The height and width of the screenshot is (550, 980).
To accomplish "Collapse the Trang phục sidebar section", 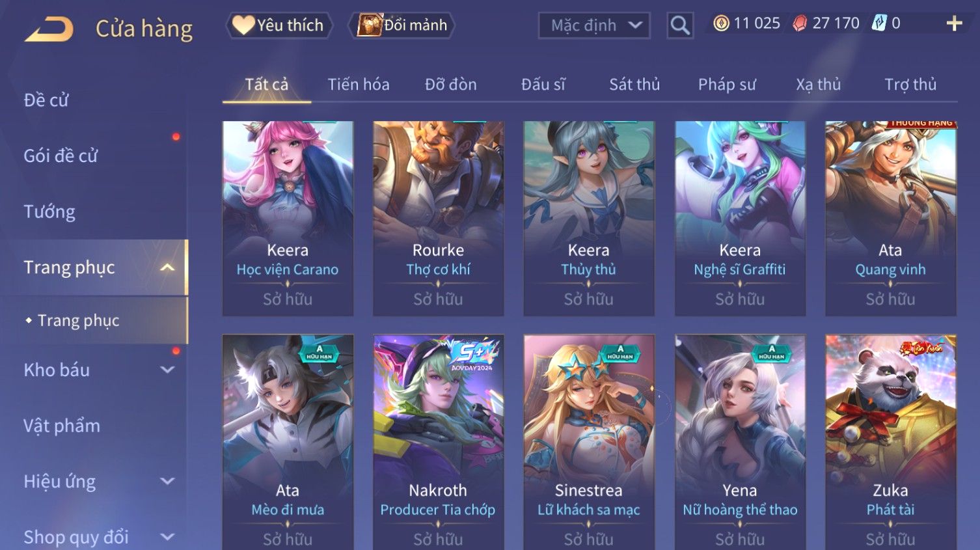I will [x=167, y=268].
